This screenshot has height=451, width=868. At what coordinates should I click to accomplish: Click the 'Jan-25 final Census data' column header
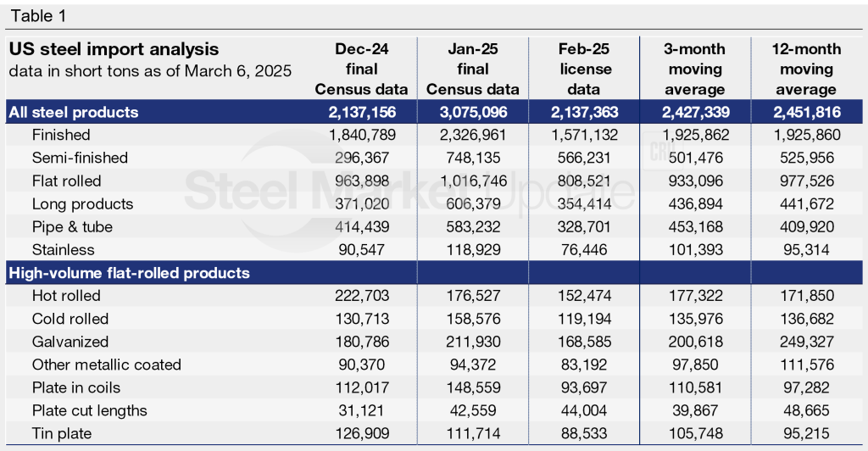pos(473,69)
